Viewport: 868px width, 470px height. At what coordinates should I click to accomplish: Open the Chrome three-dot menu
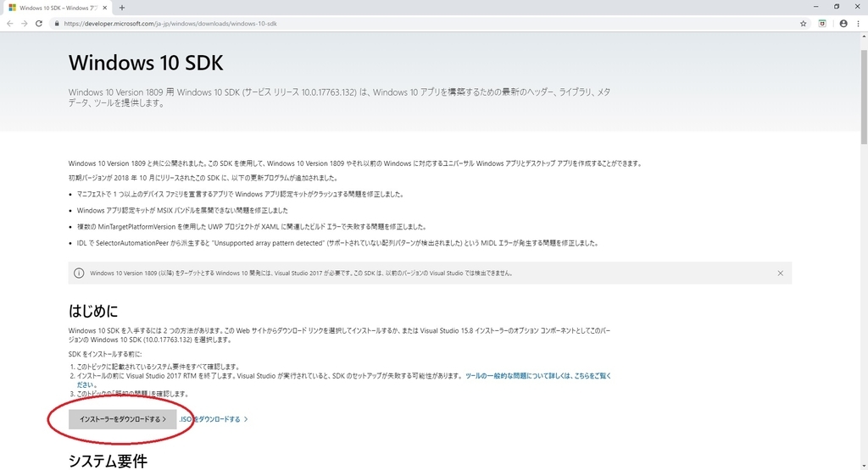(859, 24)
